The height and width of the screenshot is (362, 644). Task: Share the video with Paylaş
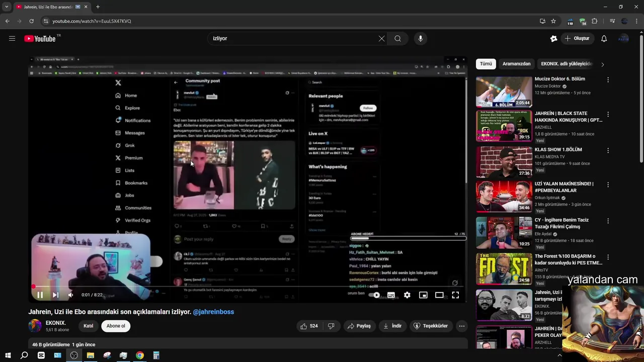(x=359, y=326)
